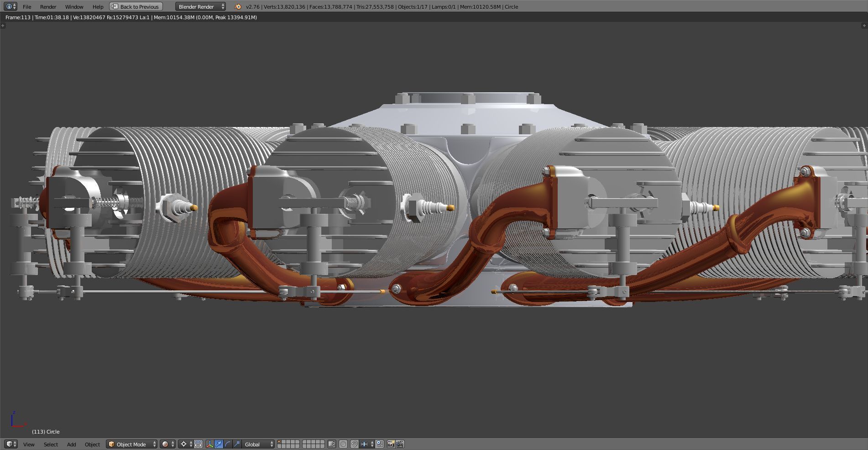The height and width of the screenshot is (450, 868).
Task: Open the Window menu
Action: pos(74,7)
